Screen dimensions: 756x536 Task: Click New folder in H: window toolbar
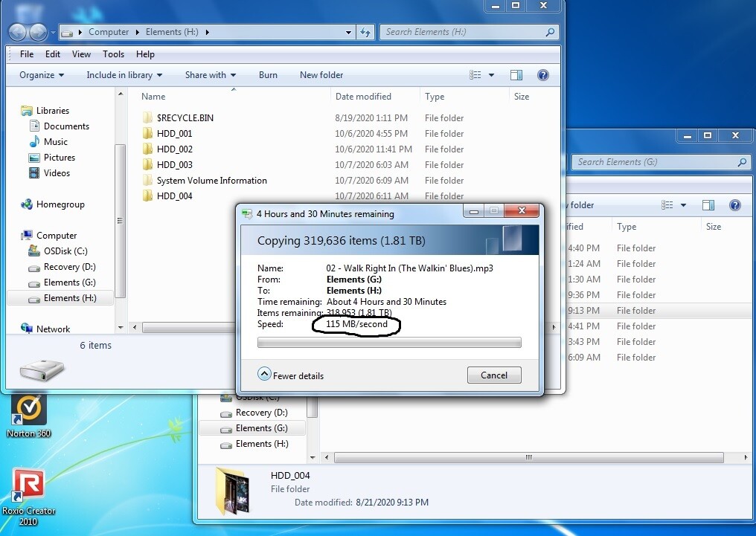pos(321,75)
